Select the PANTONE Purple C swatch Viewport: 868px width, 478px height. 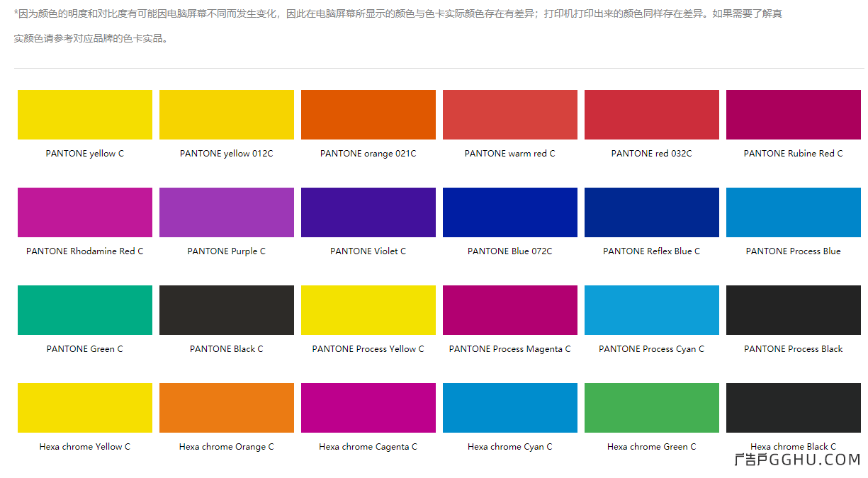pyautogui.click(x=227, y=212)
